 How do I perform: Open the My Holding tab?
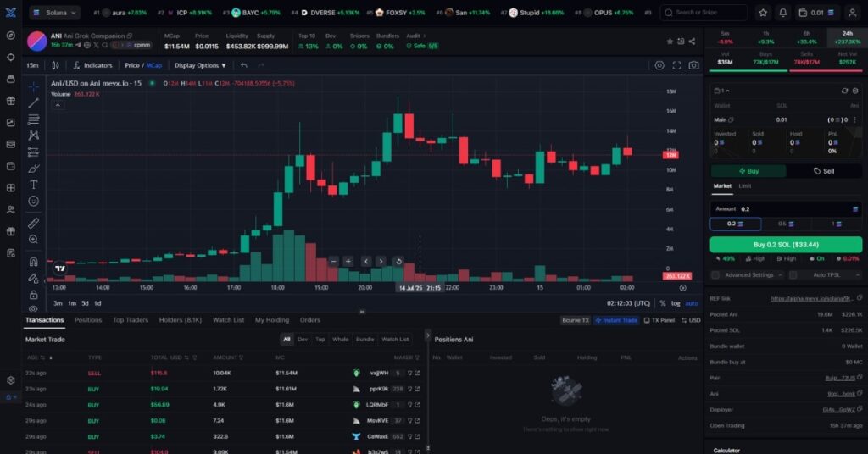point(272,319)
